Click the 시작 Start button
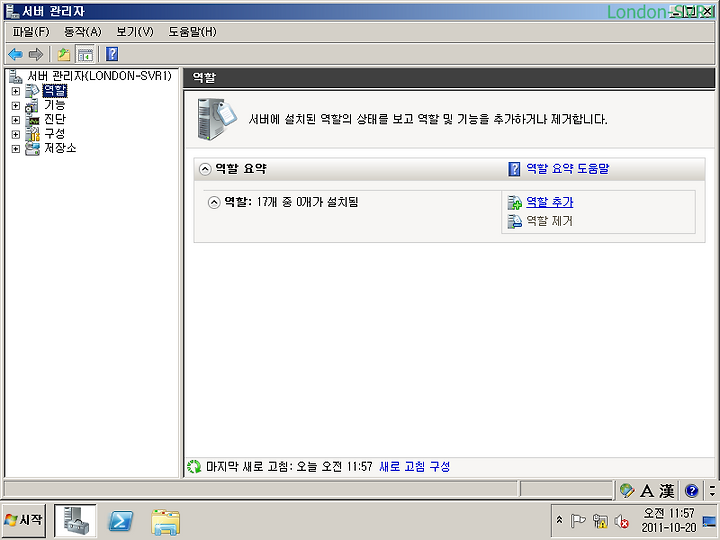The width and height of the screenshot is (720, 540). tap(24, 520)
